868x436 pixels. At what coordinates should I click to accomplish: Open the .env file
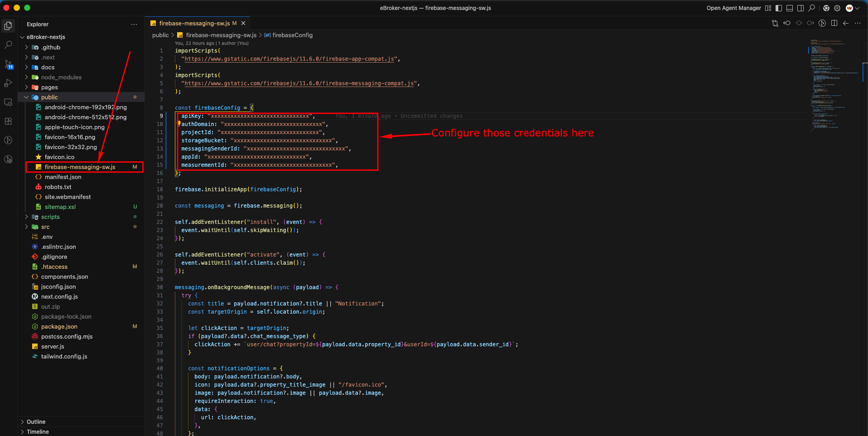coord(47,237)
